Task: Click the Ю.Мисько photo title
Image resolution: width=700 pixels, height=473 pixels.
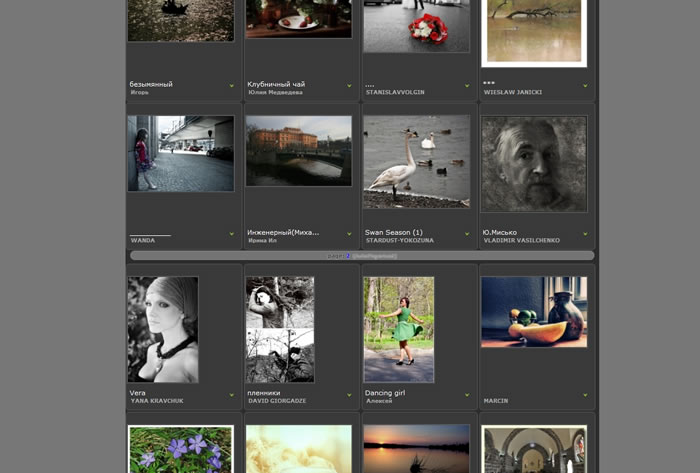Action: click(x=500, y=232)
